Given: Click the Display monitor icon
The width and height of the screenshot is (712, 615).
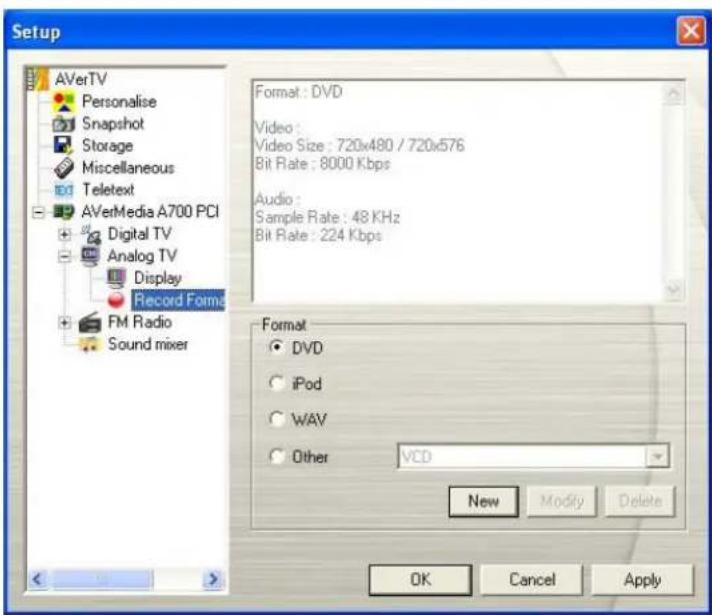Looking at the screenshot, I should 117,278.
